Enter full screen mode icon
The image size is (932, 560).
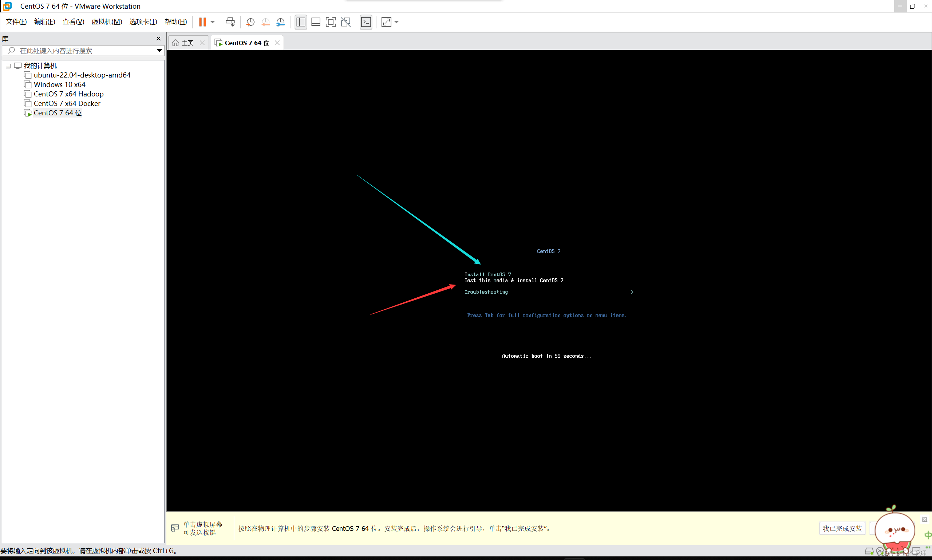330,22
